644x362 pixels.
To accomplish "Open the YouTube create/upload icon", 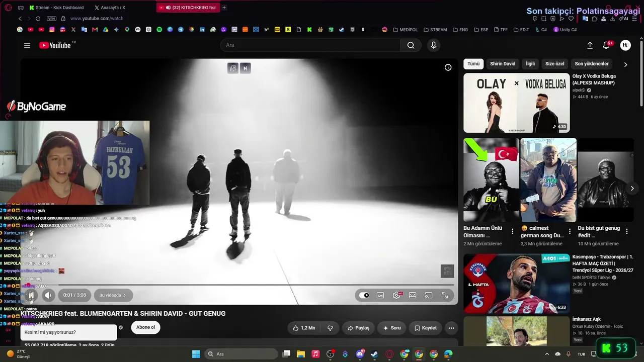I will [590, 45].
